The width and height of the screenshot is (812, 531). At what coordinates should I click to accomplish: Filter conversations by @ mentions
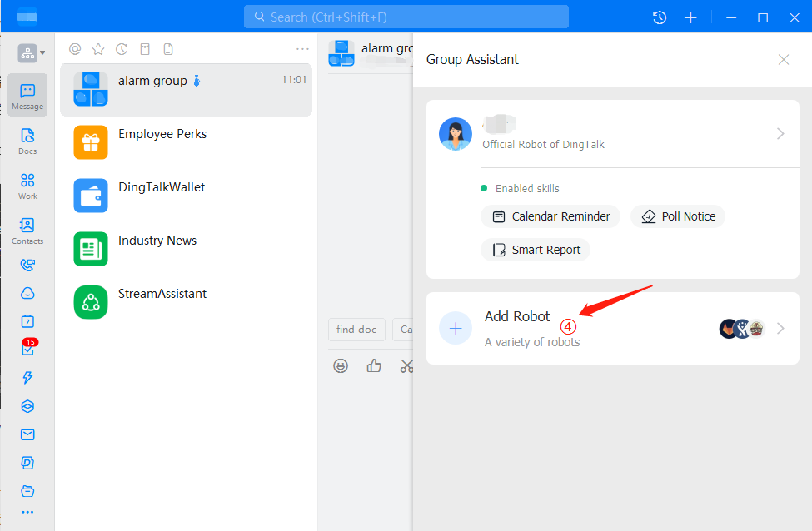point(75,49)
